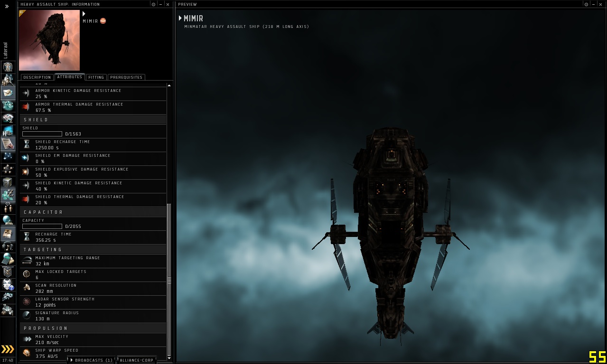Select the Attributes tab
The image size is (607, 364).
click(x=70, y=77)
